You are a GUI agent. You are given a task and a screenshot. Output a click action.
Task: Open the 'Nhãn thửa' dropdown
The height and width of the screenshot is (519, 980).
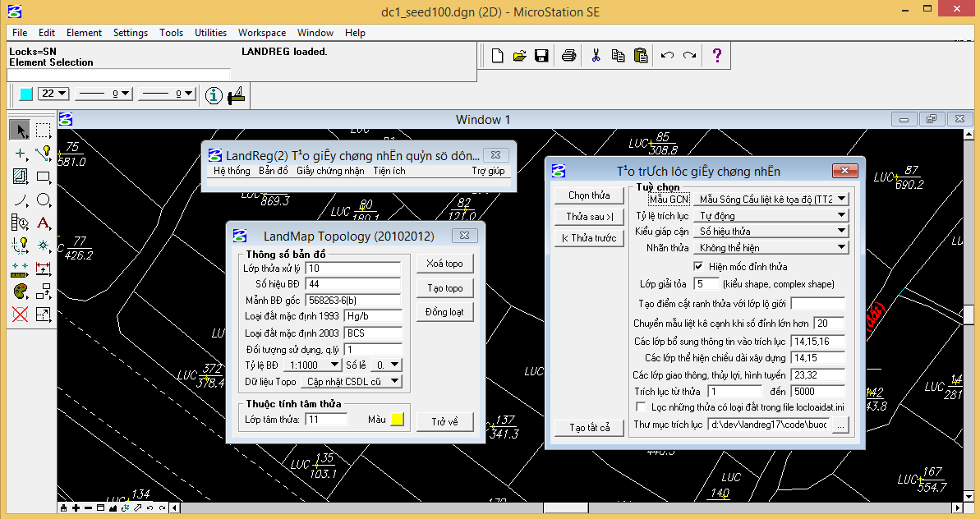pos(771,247)
